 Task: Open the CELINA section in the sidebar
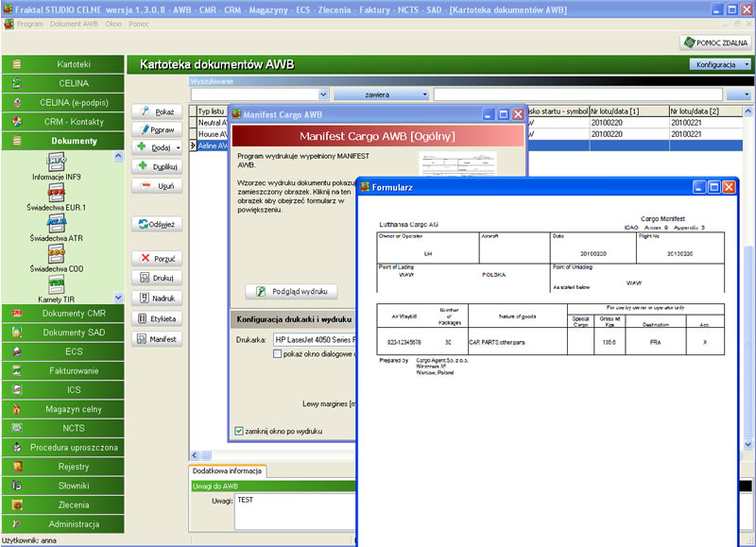63,83
